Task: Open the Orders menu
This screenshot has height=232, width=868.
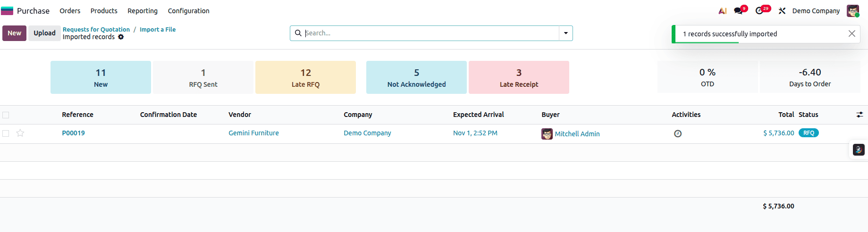Action: click(70, 11)
